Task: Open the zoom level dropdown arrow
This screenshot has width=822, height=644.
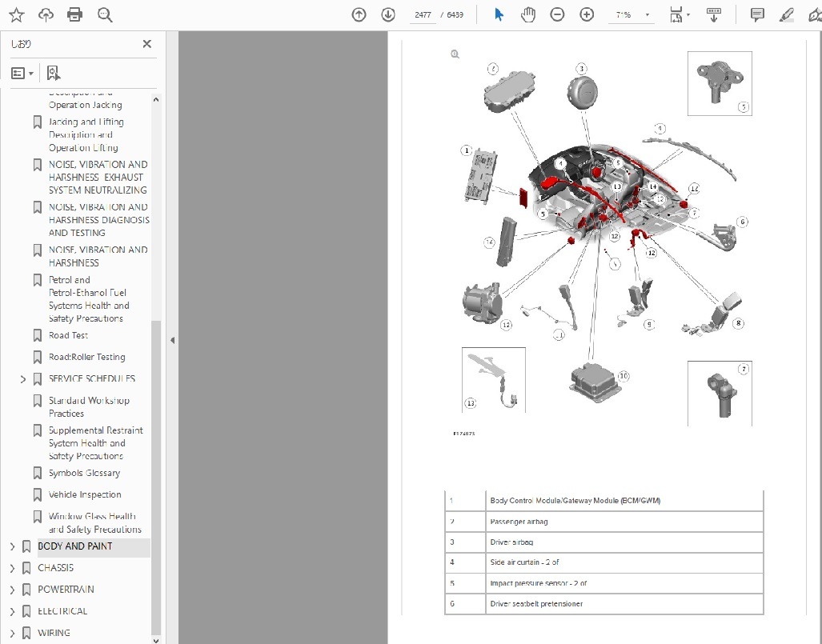Action: click(648, 14)
